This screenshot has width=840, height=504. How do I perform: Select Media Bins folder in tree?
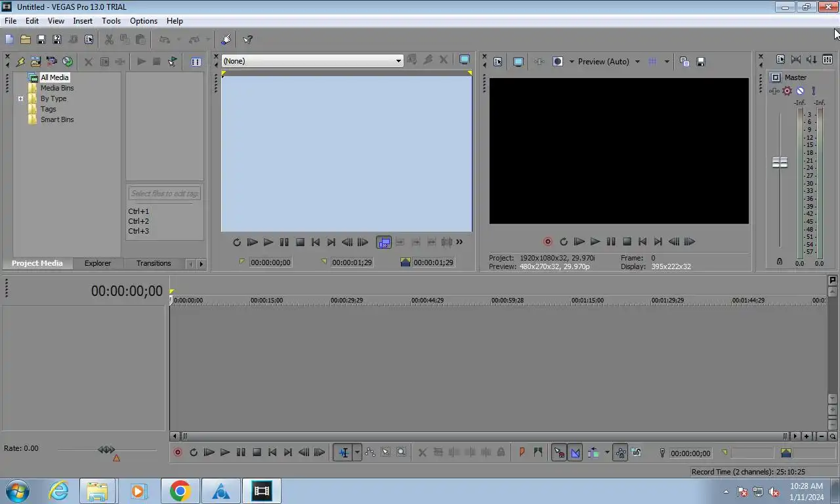pos(57,88)
